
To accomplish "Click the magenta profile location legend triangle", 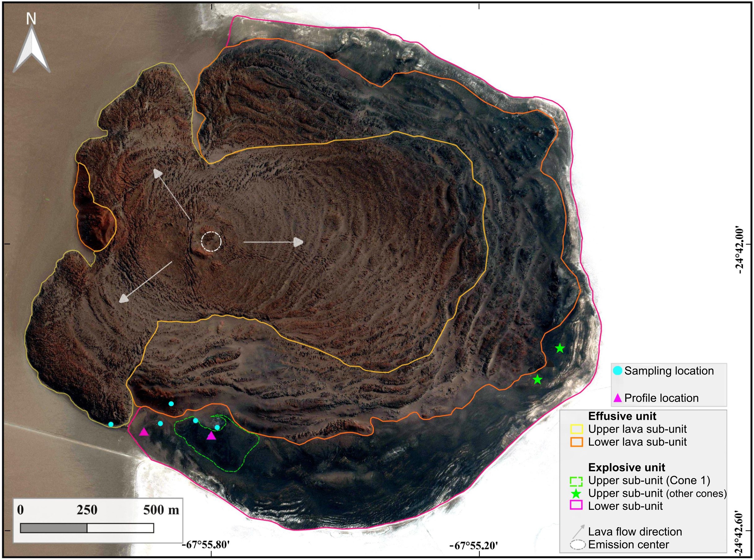I will point(617,398).
